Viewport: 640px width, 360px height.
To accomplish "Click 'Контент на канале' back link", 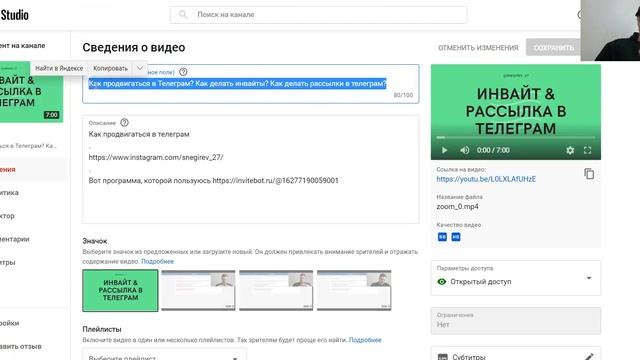I will pos(22,46).
